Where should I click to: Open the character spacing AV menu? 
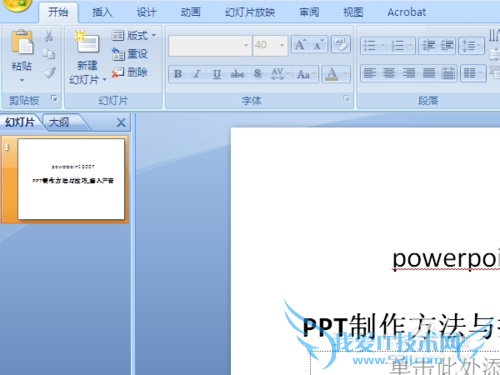280,74
